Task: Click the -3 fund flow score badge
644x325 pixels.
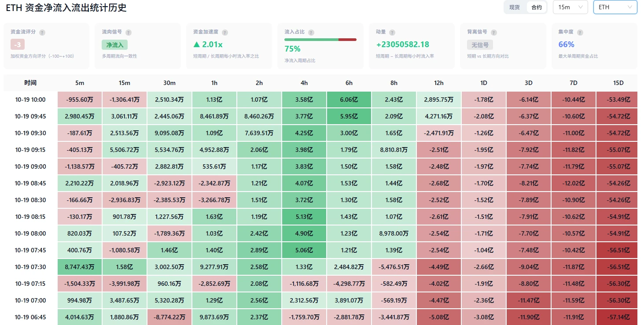Action: click(18, 44)
